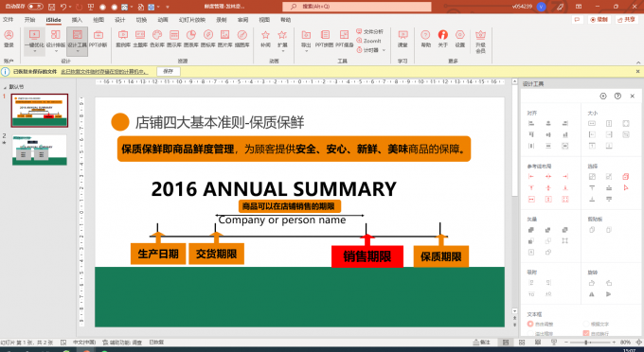Click the 文件分析 file analysis tool
The image size is (644, 352).
369,31
